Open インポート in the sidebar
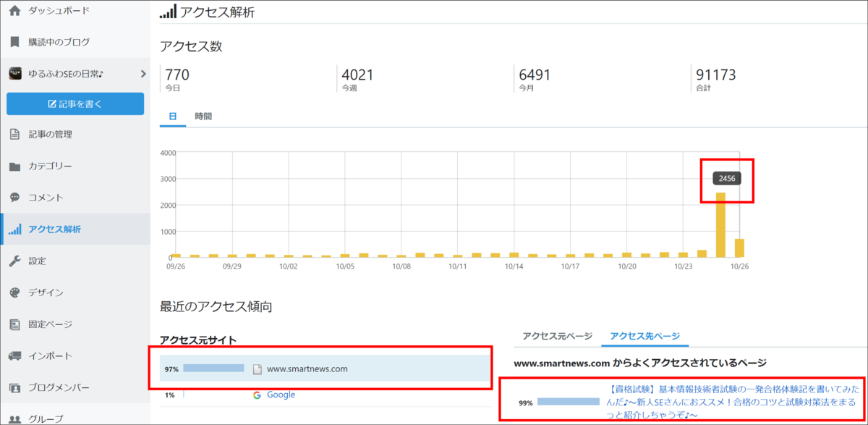868x425 pixels. [50, 355]
